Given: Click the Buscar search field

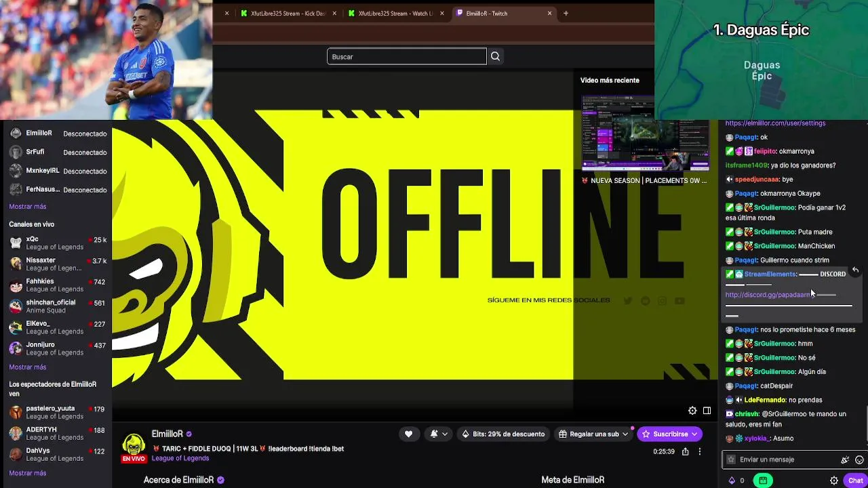Looking at the screenshot, I should [407, 56].
